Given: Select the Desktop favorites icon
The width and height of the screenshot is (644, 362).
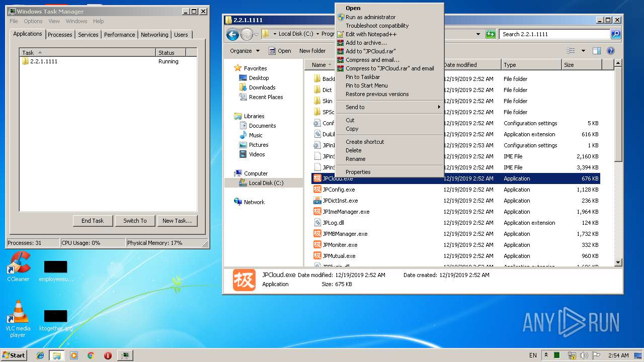Looking at the screenshot, I should 243,78.
